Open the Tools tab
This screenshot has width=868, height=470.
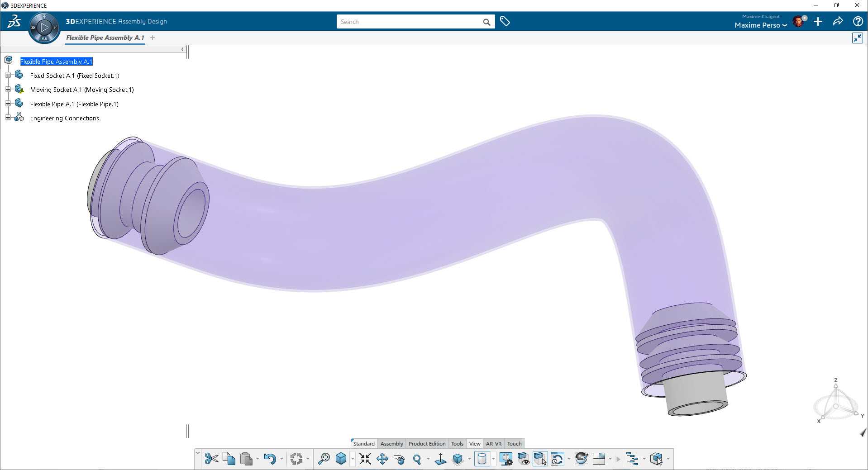(457, 444)
